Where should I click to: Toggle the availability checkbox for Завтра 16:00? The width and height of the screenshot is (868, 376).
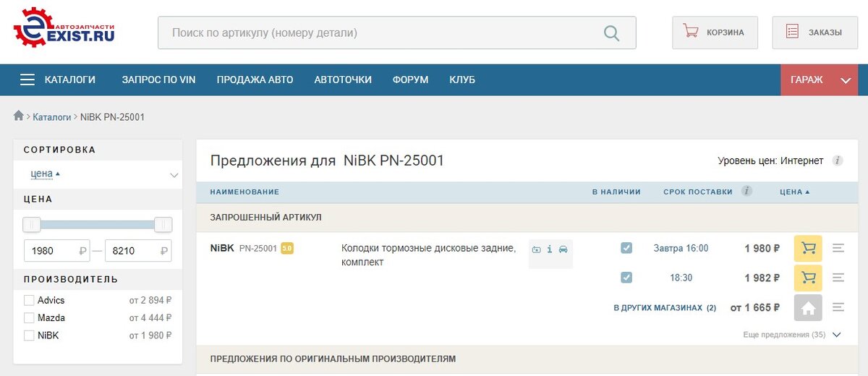point(626,248)
